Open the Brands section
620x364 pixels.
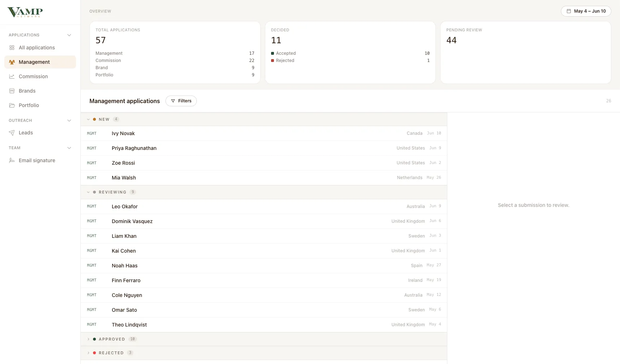(40, 91)
